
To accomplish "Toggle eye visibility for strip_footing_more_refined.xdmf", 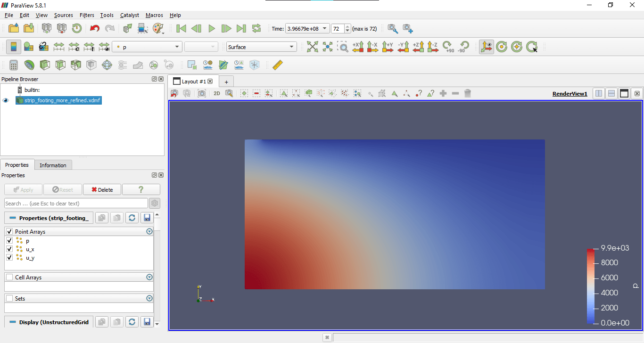I will pyautogui.click(x=6, y=100).
